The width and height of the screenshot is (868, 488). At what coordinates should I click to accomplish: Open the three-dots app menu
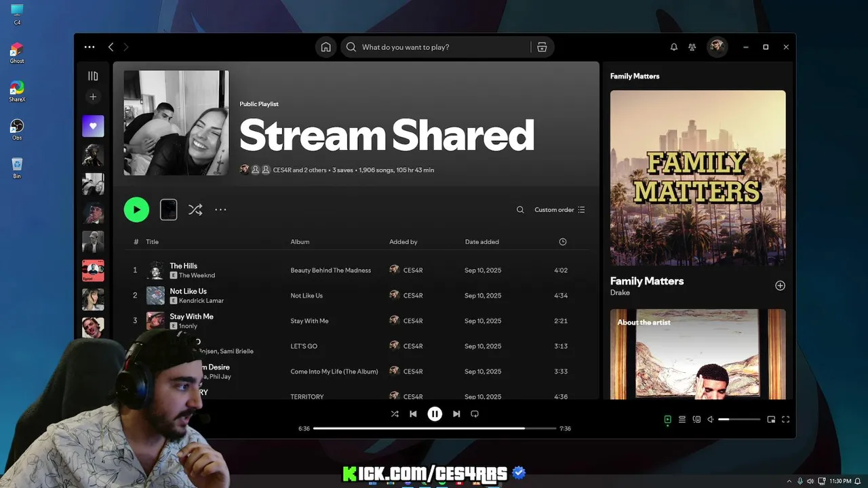tap(90, 47)
